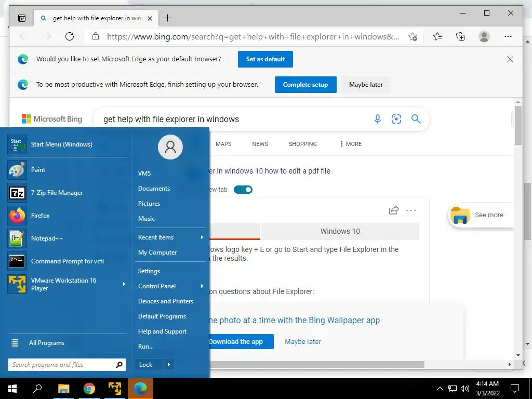The height and width of the screenshot is (399, 532).
Task: Launch VMware Workstation 16 Player
Action: (63, 284)
